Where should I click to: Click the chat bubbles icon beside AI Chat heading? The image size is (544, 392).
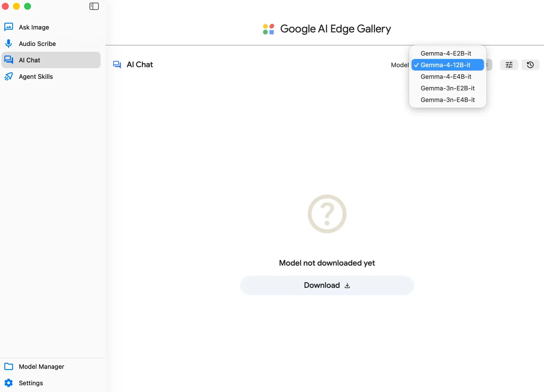pyautogui.click(x=117, y=65)
